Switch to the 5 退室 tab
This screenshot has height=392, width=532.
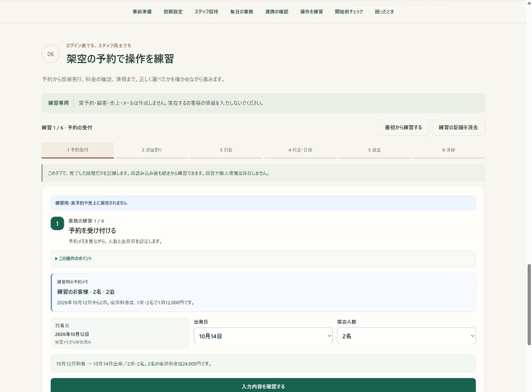(374, 150)
